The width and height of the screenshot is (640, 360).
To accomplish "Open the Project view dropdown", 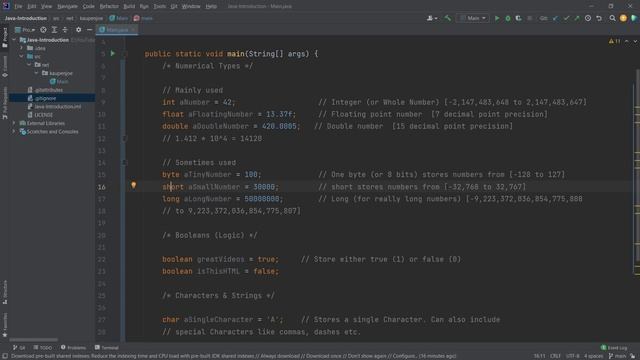I will (x=25, y=30).
